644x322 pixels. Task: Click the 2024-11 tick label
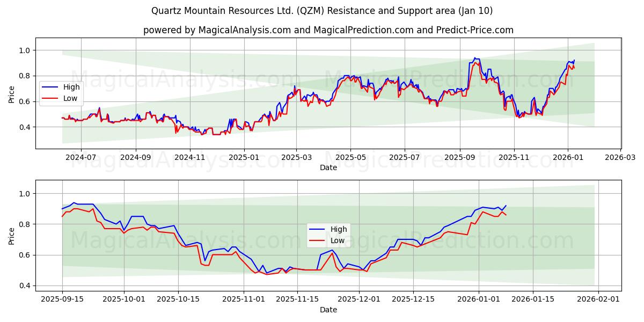[x=190, y=158]
